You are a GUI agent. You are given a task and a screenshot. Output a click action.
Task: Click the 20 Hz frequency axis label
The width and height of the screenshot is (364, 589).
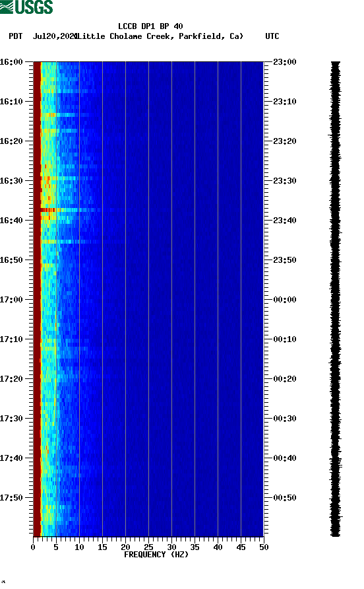click(x=125, y=547)
